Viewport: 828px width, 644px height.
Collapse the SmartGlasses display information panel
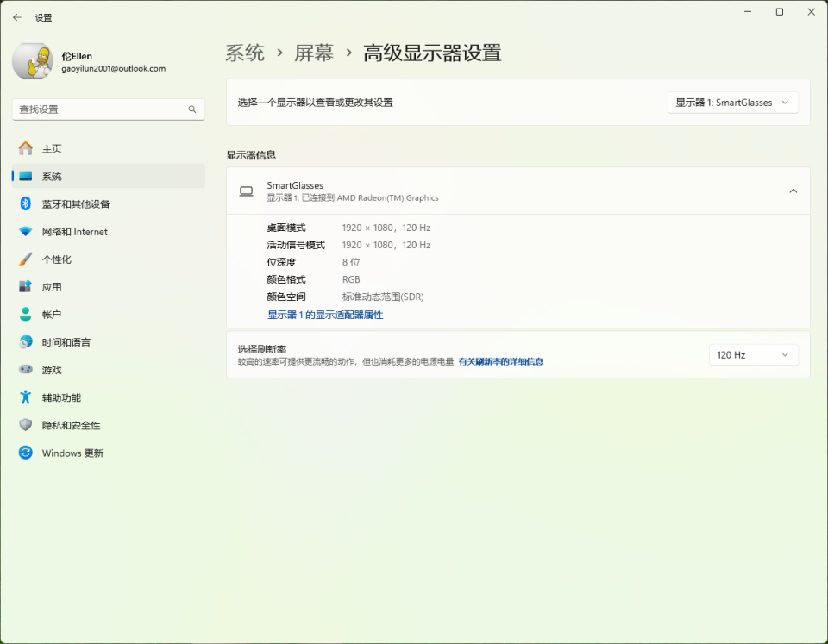[x=793, y=191]
